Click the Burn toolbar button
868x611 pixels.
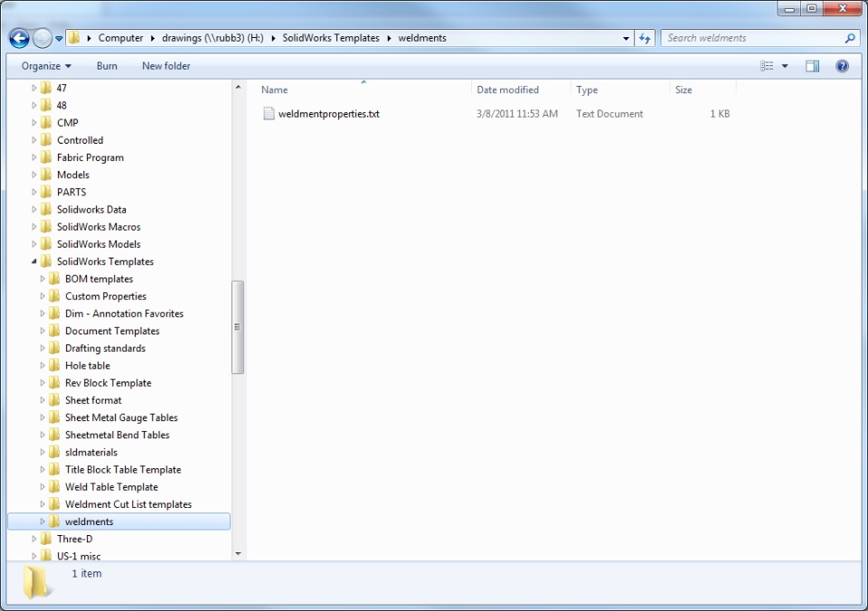[107, 66]
